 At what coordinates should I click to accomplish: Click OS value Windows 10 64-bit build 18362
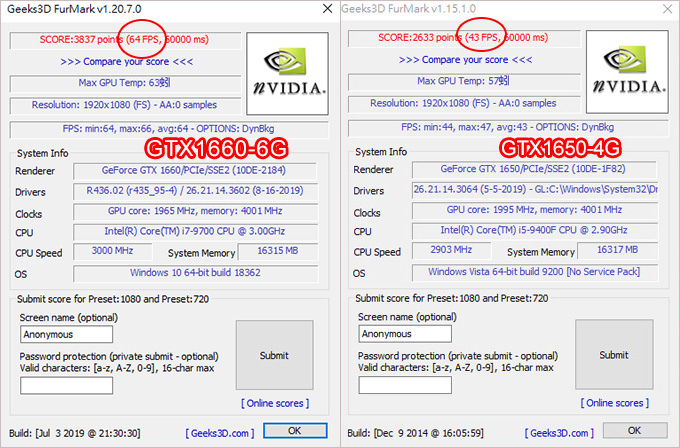point(195,273)
